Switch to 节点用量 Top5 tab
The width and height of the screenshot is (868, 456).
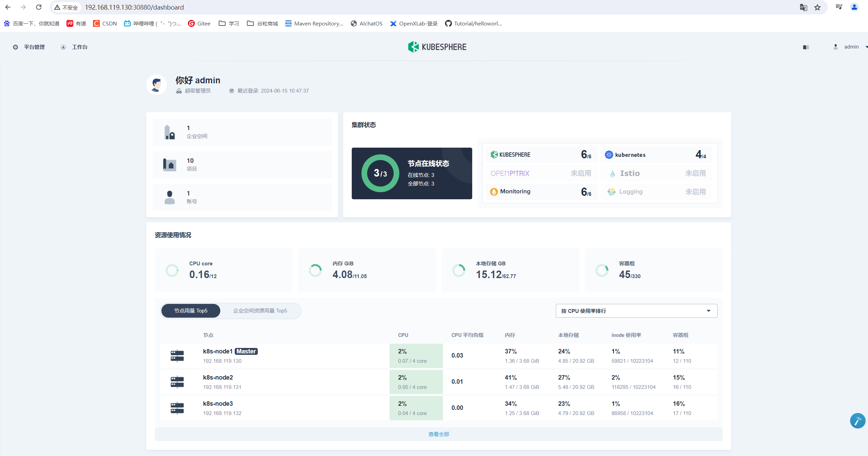pos(191,311)
